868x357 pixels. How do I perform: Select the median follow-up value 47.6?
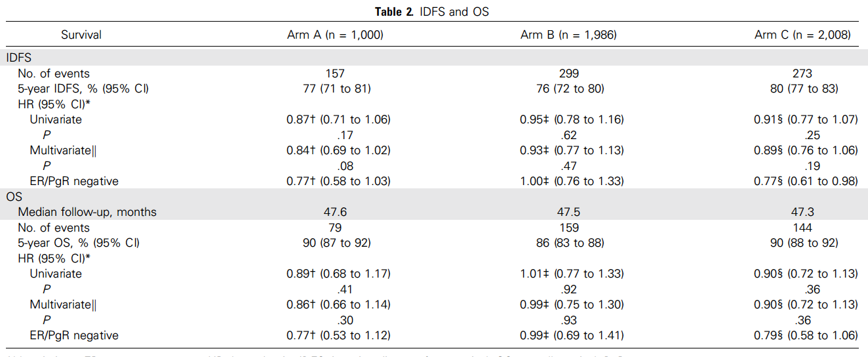(x=335, y=212)
